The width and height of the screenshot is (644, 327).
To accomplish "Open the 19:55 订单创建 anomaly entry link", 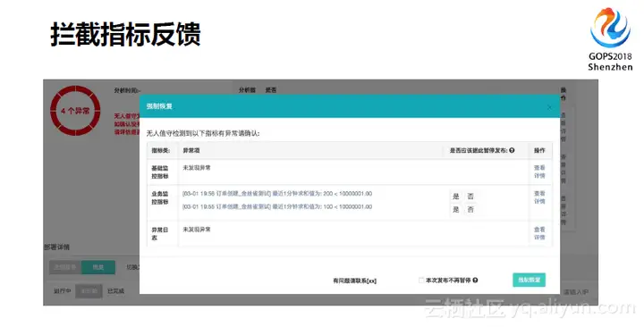I will click(x=277, y=206).
